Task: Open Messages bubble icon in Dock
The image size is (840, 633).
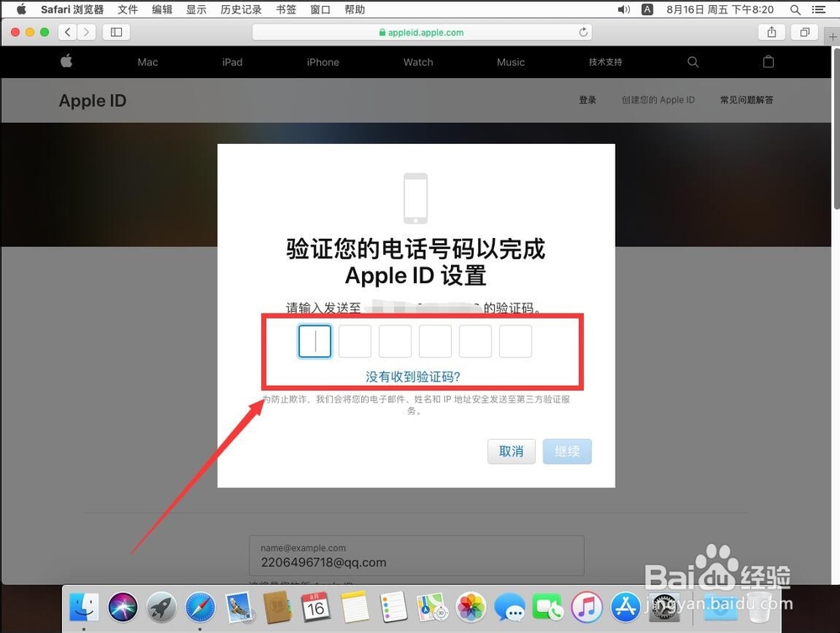Action: [510, 607]
